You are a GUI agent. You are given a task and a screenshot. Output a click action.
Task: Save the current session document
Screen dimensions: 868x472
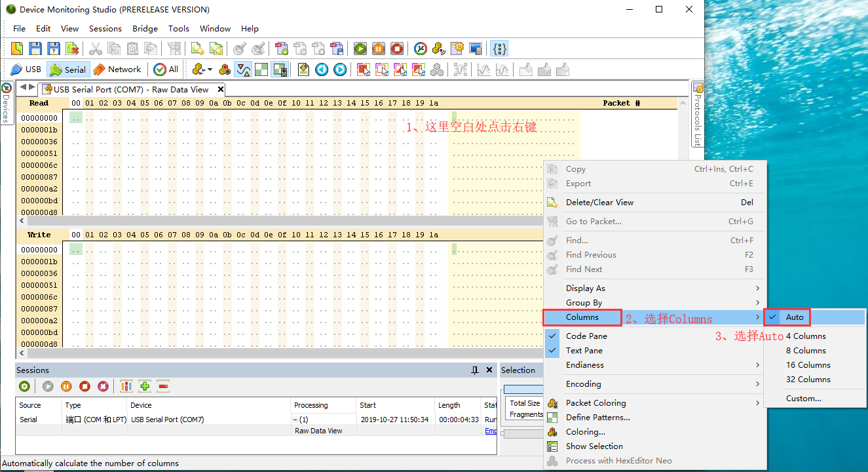(35, 48)
